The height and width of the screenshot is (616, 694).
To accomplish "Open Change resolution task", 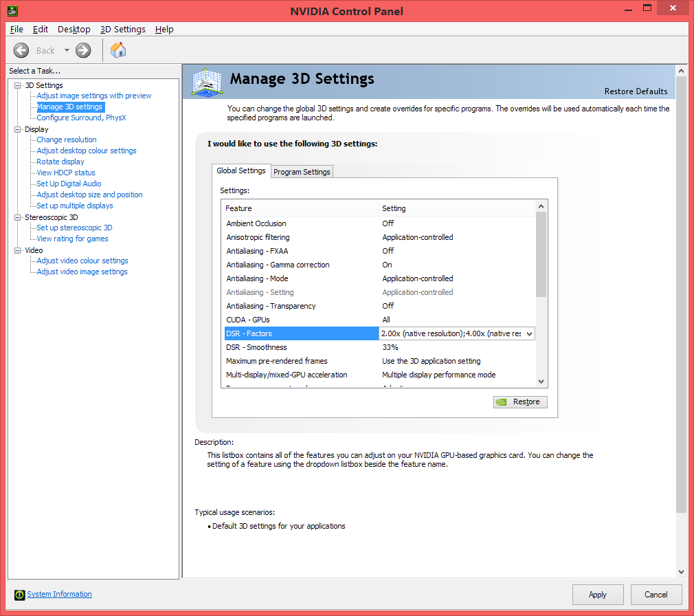I will 67,140.
